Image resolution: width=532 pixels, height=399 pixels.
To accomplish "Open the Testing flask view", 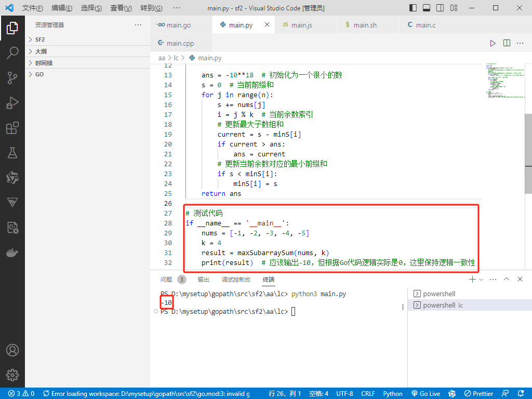I will pos(12,153).
